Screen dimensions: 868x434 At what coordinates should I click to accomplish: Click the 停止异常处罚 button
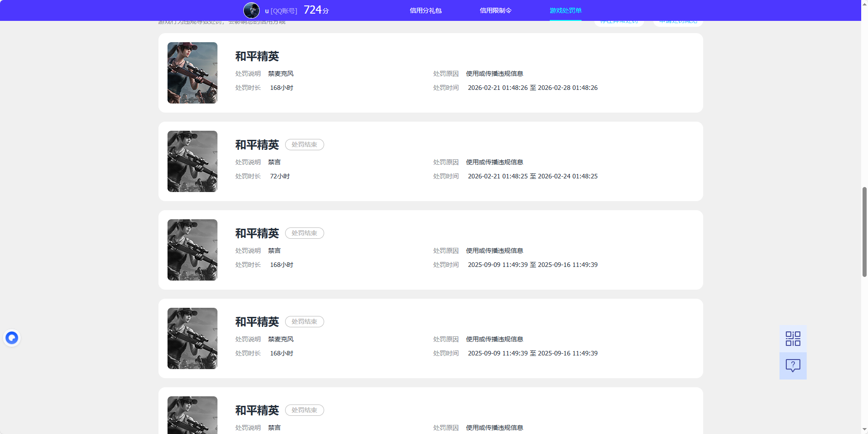pyautogui.click(x=618, y=20)
